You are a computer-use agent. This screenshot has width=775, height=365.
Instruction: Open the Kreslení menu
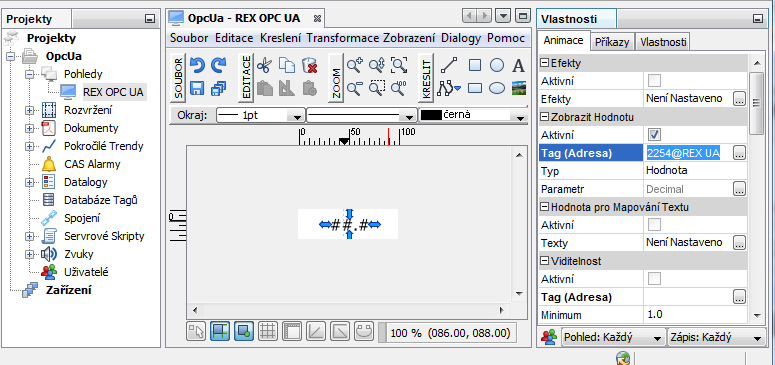280,38
